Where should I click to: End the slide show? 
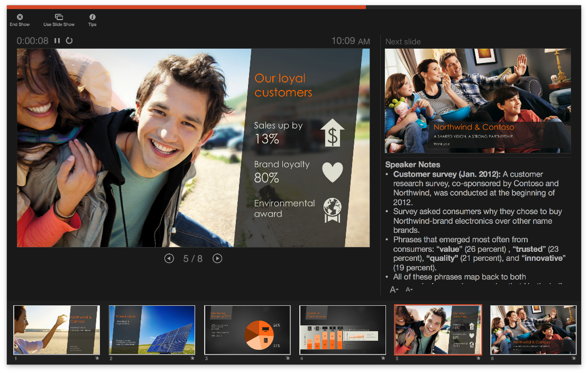point(20,20)
